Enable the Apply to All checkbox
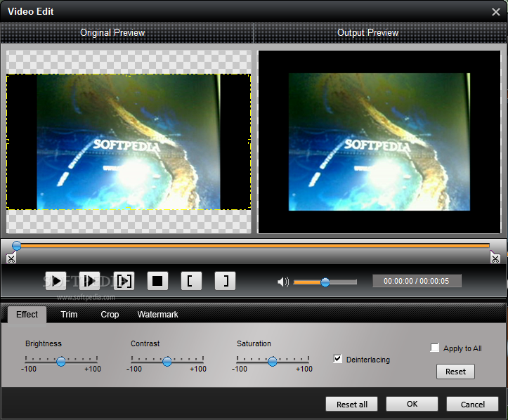 click(x=435, y=348)
